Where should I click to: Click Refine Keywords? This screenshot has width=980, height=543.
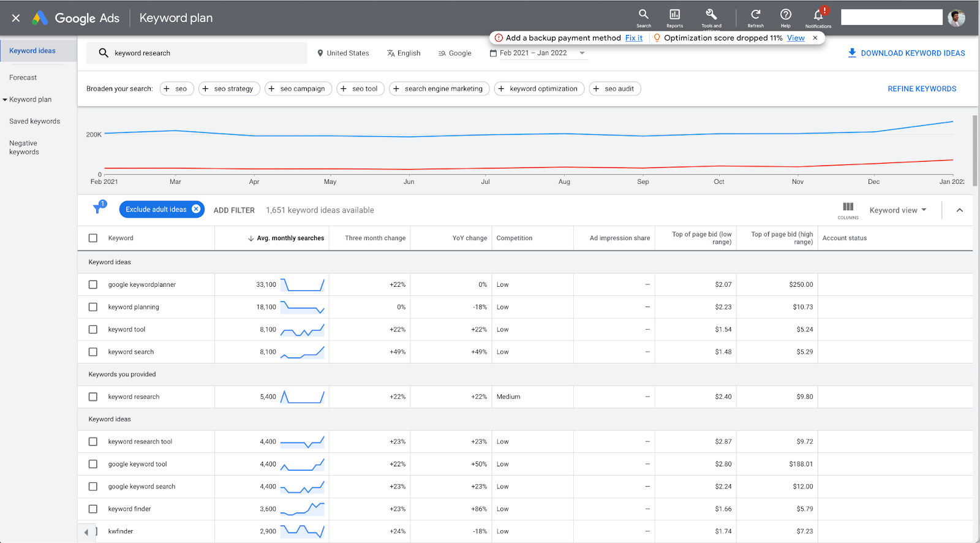[922, 89]
